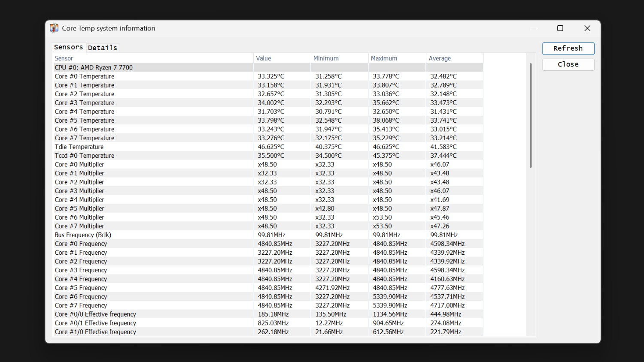The width and height of the screenshot is (644, 362).
Task: Sort by the Sensor column header
Action: pos(153,58)
